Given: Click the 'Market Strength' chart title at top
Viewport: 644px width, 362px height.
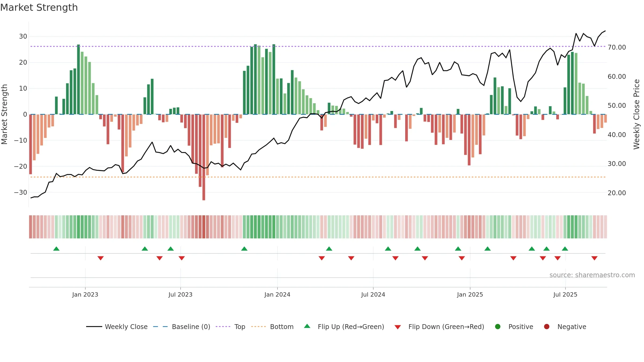Looking at the screenshot, I should tap(39, 8).
